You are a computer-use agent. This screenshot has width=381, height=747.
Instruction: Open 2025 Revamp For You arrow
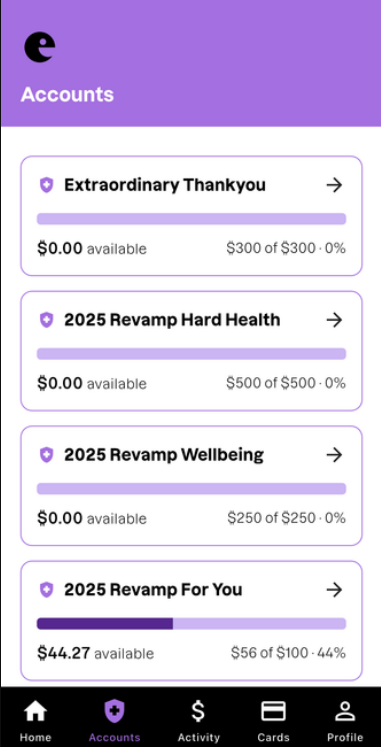tap(334, 590)
